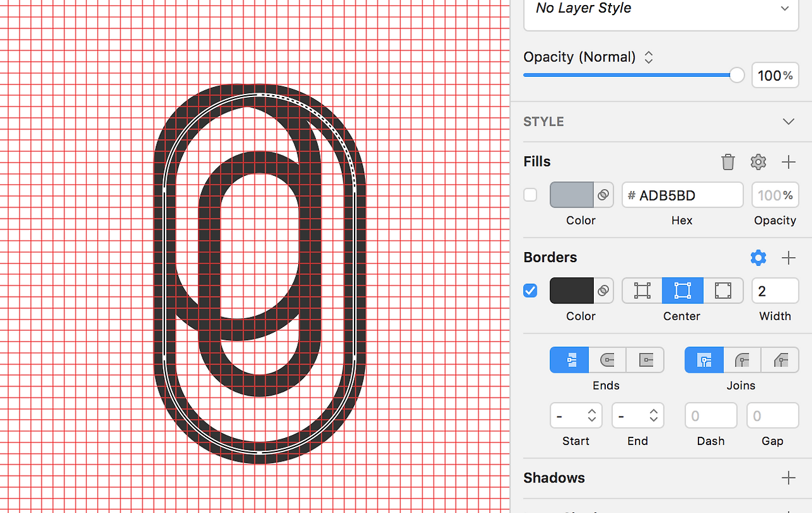Select the round cap Ends option
This screenshot has width=812, height=513.
607,360
